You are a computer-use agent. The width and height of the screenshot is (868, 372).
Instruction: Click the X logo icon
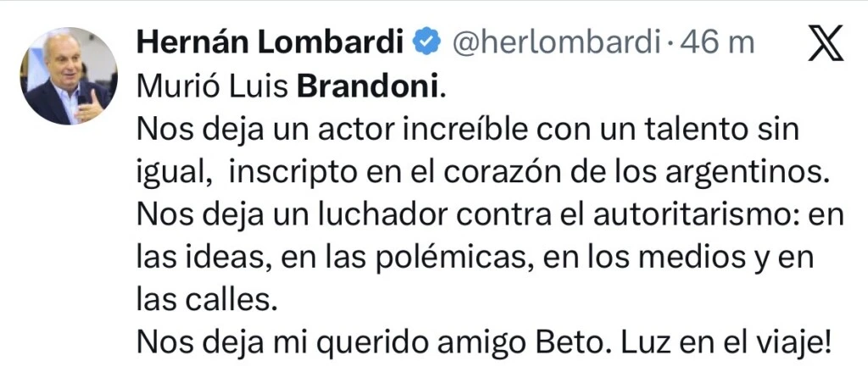coord(825,42)
